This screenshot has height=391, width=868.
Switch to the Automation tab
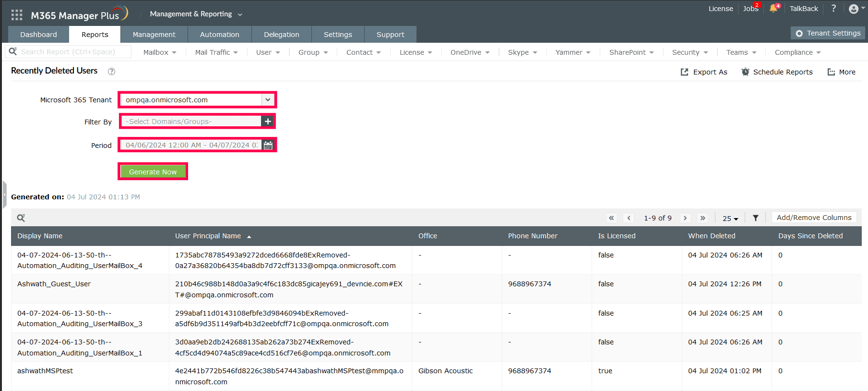pos(219,35)
